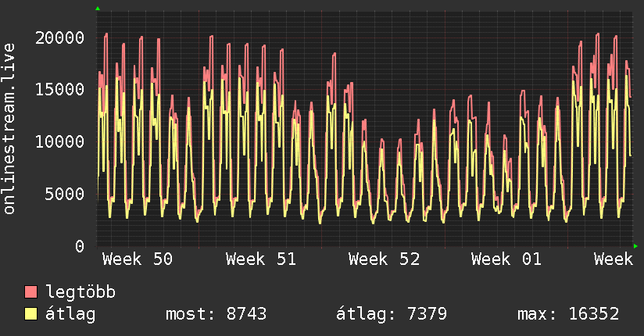This screenshot has height=336, width=644.
Task: Click the 5000 Y-axis tick label
Action: click(66, 194)
